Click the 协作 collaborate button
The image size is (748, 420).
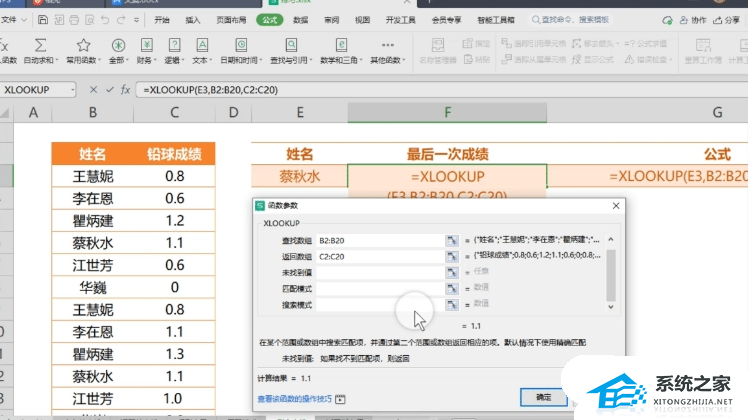pos(693,20)
